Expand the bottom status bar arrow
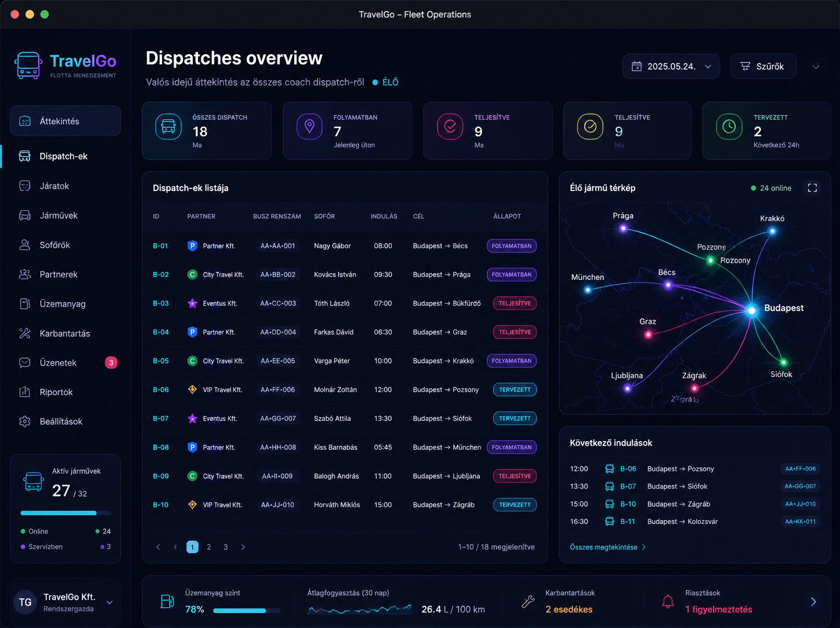 click(x=813, y=601)
